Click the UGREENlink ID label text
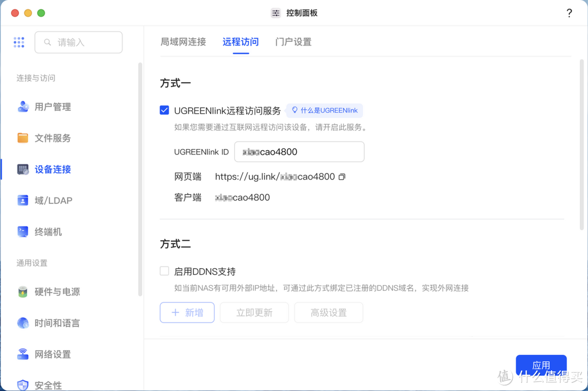The height and width of the screenshot is (391, 588). point(201,152)
